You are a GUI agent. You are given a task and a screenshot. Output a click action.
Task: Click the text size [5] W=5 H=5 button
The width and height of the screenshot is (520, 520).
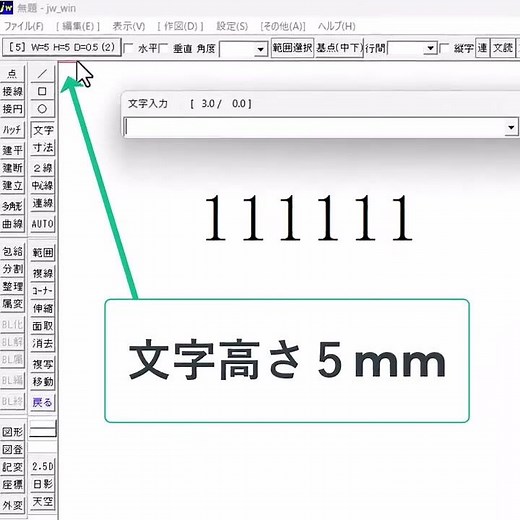tap(62, 47)
